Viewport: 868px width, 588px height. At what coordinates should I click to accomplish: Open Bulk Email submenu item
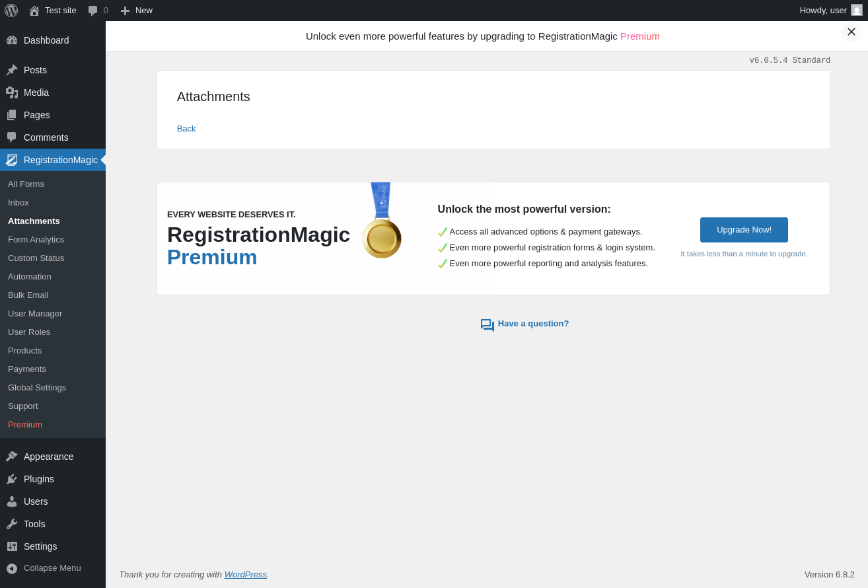(28, 295)
